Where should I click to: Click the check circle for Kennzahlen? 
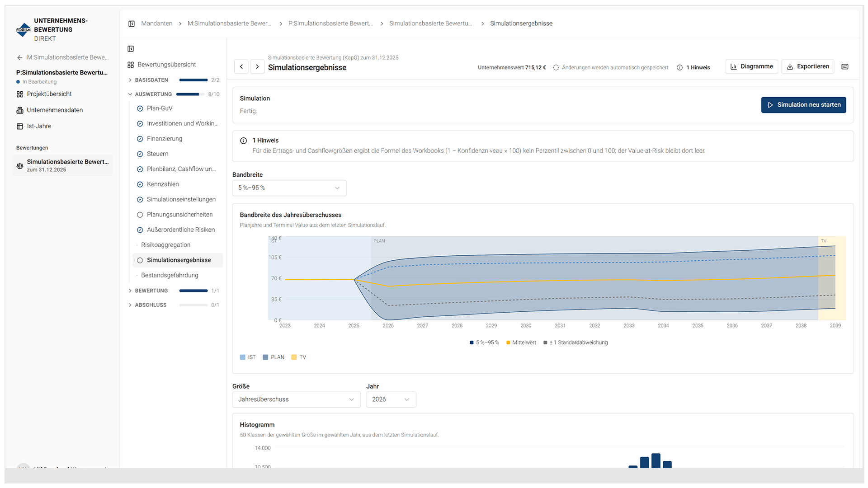point(140,184)
